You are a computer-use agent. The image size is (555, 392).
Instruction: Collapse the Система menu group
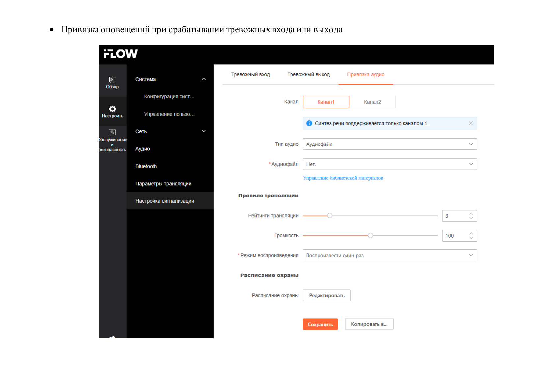204,79
